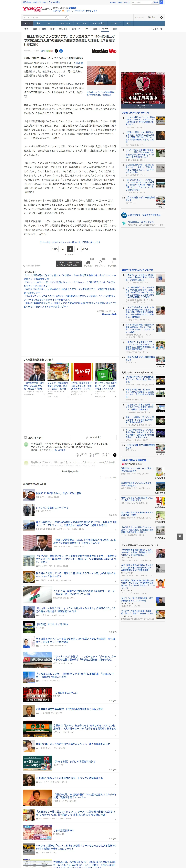Click the header search magnifier button
The height and width of the screenshot is (868, 186).
[x=66, y=17]
